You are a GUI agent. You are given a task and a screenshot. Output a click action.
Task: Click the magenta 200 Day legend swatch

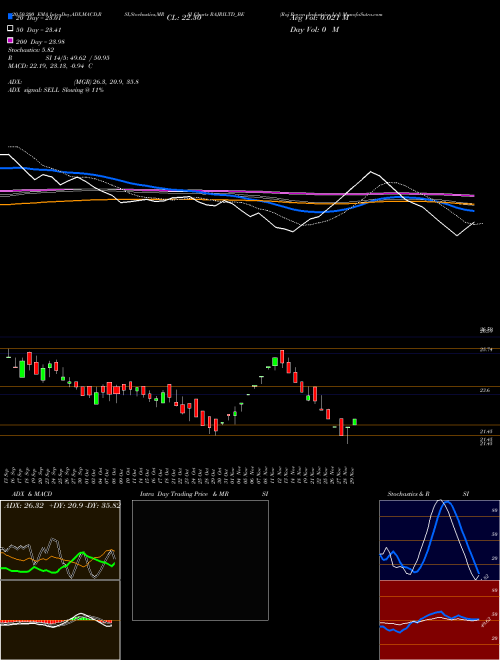[10, 40]
